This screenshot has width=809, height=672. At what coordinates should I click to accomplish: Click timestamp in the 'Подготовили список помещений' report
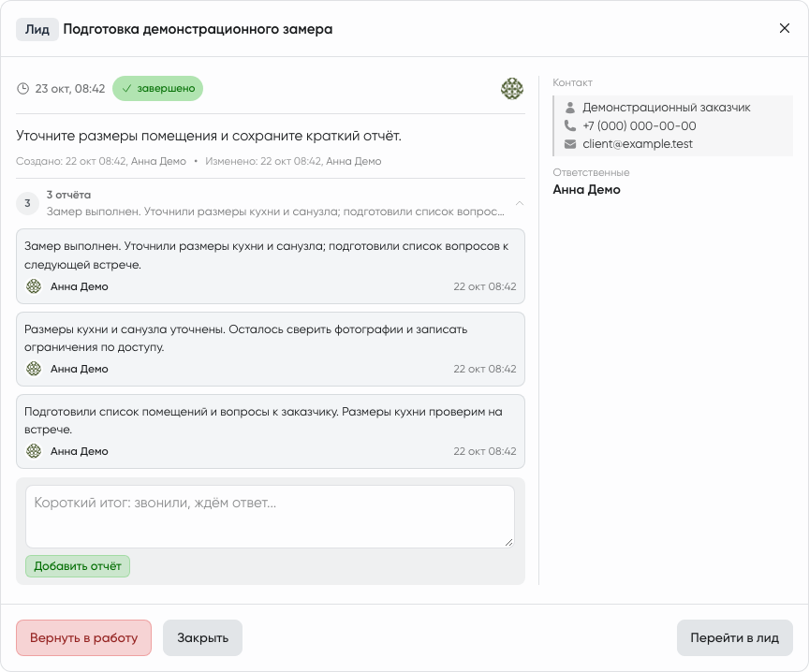(485, 451)
